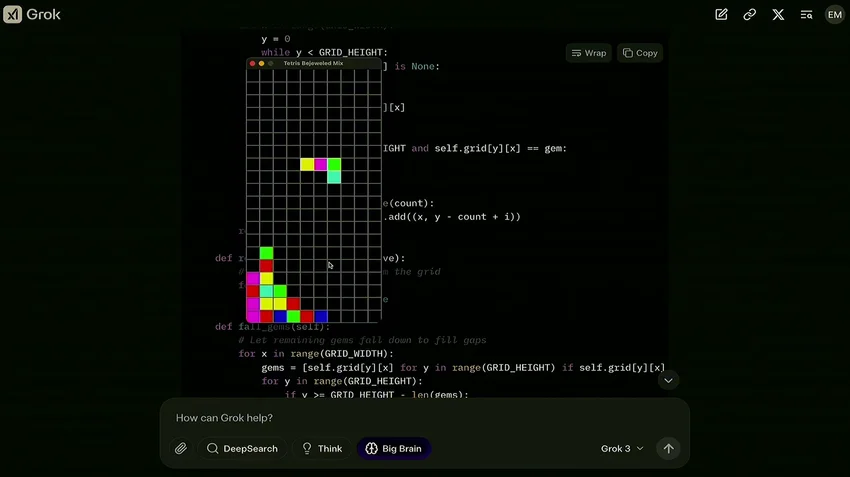This screenshot has width=850, height=477.
Task: Close the Tetris Bejeweled Mix window
Action: pos(252,63)
